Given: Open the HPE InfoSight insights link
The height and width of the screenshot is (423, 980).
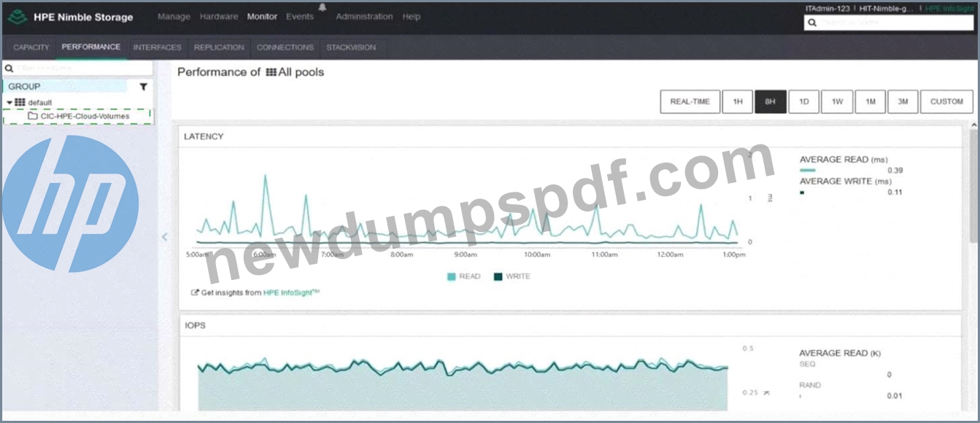Looking at the screenshot, I should coord(291,292).
